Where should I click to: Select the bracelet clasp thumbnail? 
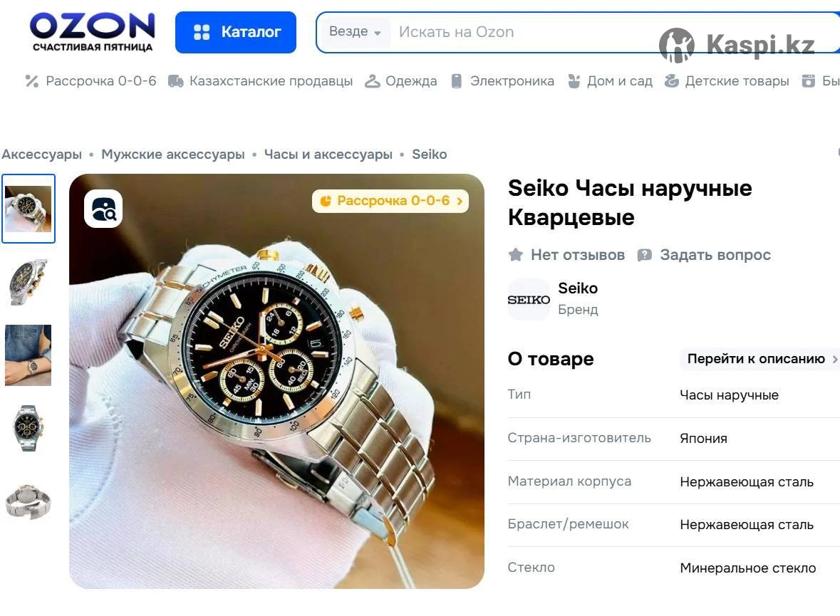click(28, 502)
